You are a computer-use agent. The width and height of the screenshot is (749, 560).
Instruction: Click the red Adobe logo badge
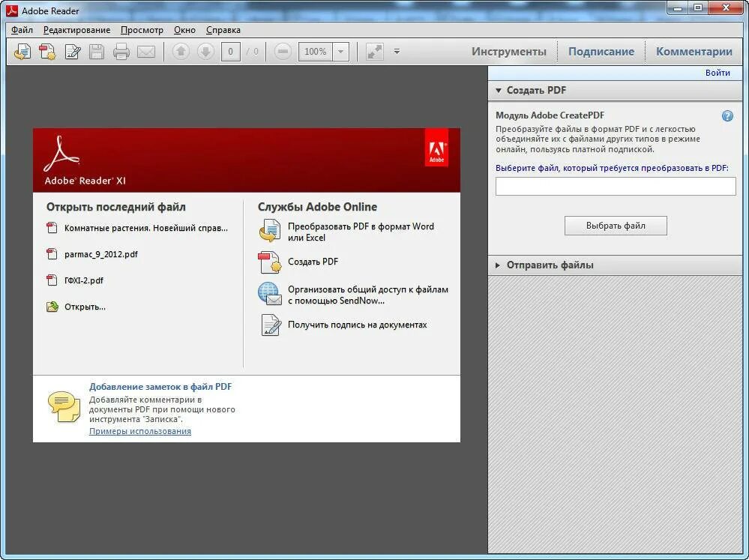click(436, 148)
